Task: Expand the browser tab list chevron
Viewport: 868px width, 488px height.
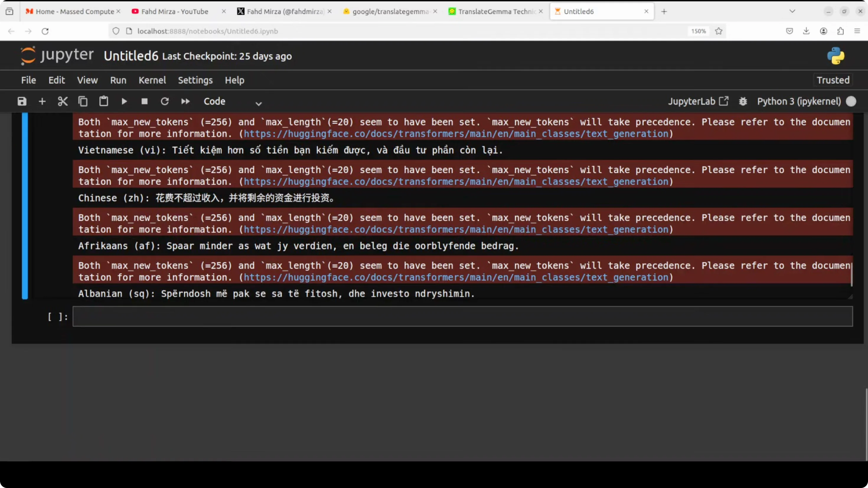Action: click(x=792, y=12)
